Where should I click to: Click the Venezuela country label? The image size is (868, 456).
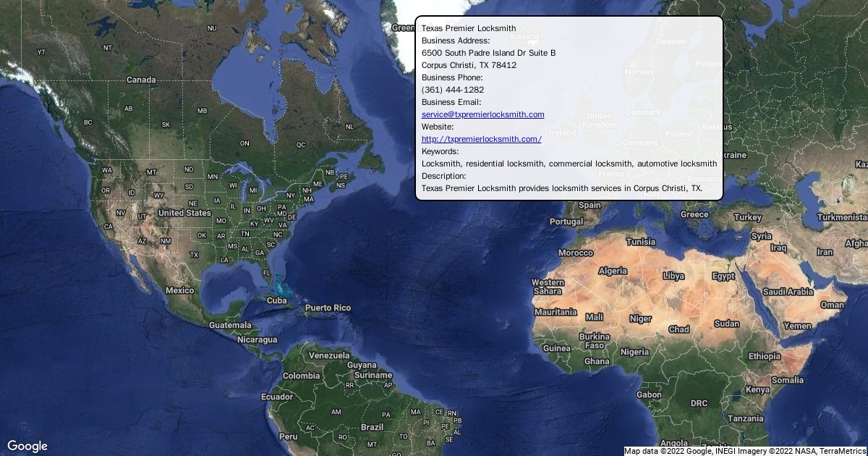click(329, 355)
